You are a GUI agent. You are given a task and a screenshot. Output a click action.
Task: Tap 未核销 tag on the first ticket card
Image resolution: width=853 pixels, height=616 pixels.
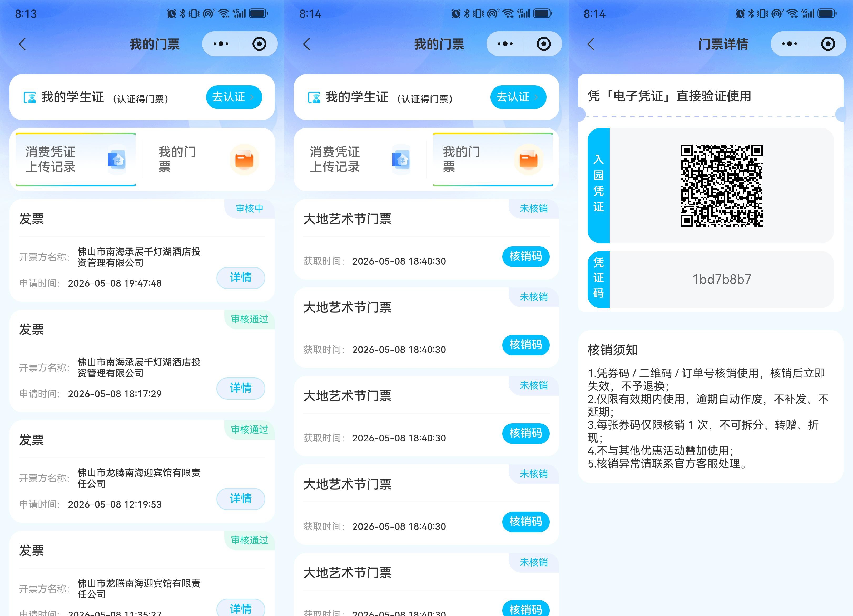coord(534,208)
